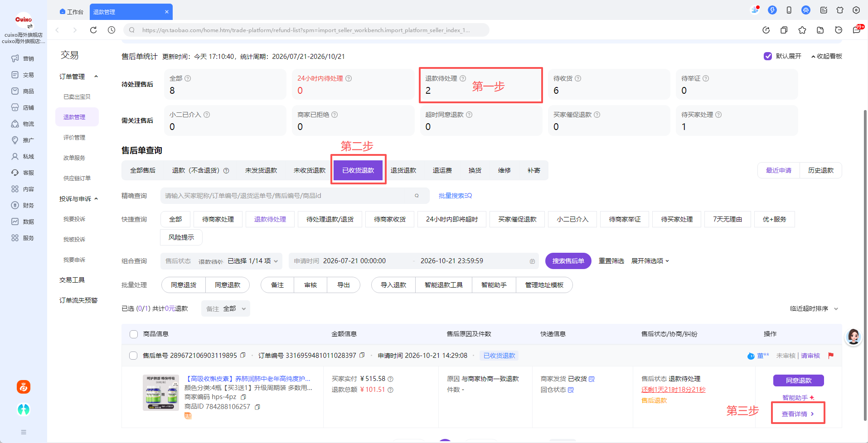Click the search magnifier in the 精确查询 field

click(417, 196)
